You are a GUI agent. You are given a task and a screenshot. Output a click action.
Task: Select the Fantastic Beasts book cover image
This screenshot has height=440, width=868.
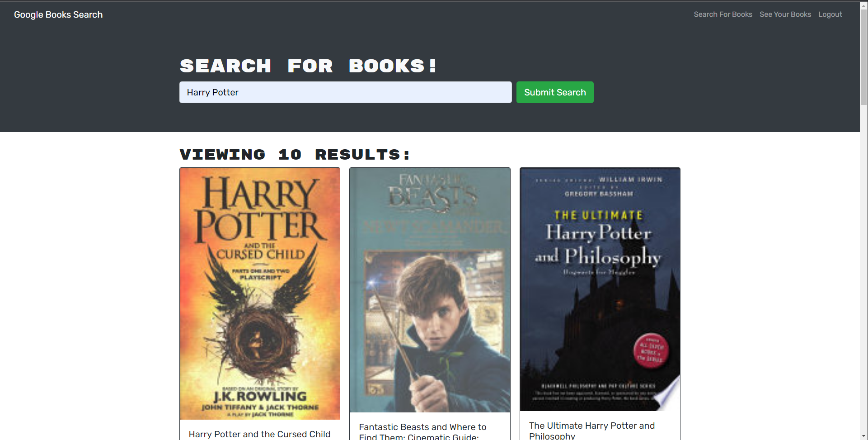tap(430, 290)
